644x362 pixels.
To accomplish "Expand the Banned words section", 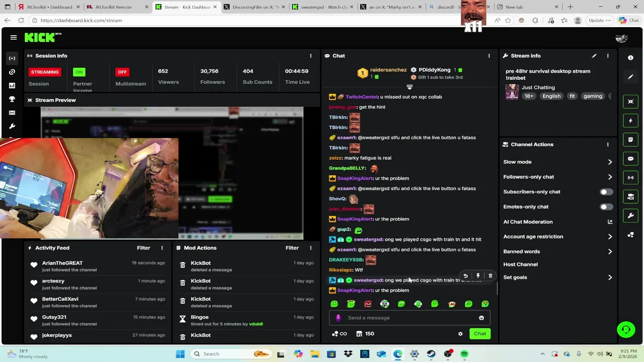I will pos(610,251).
